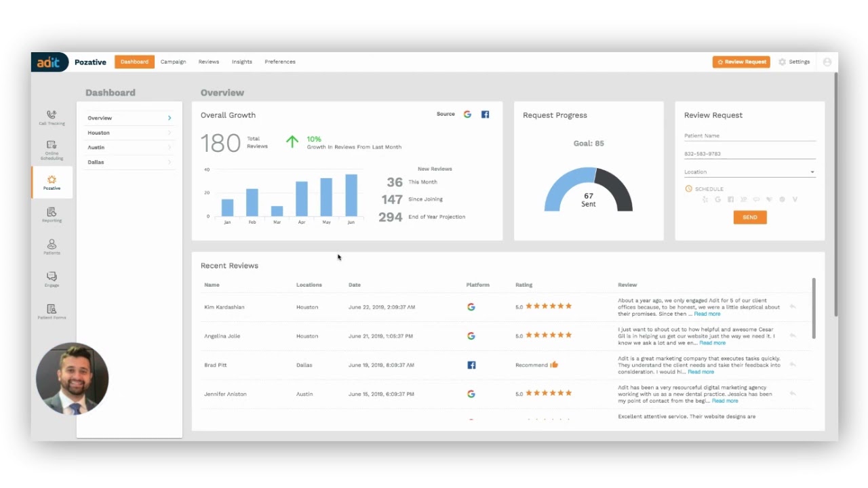This screenshot has height=488, width=868.
Task: Click the June bar in growth chart
Action: (x=351, y=195)
